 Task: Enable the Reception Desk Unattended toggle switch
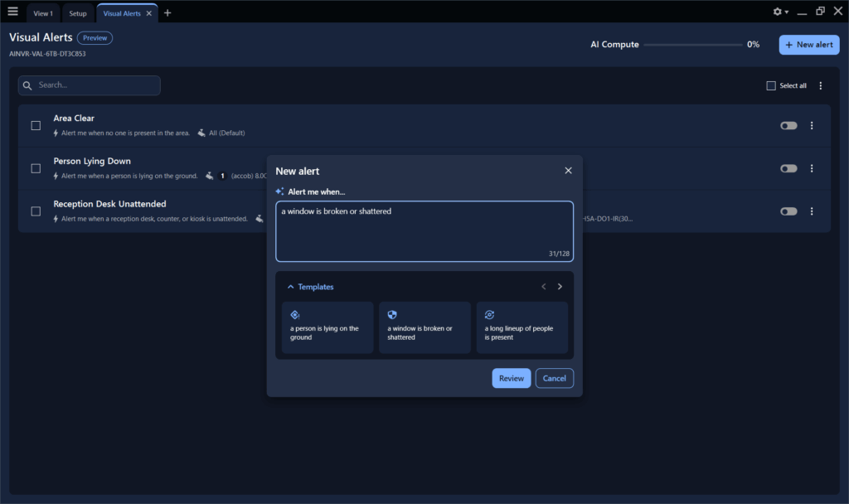tap(788, 211)
